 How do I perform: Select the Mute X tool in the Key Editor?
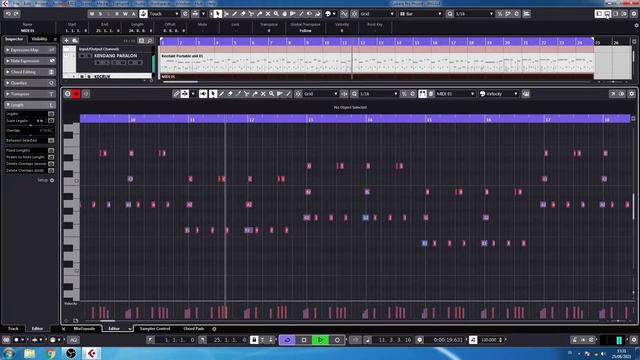click(x=263, y=94)
